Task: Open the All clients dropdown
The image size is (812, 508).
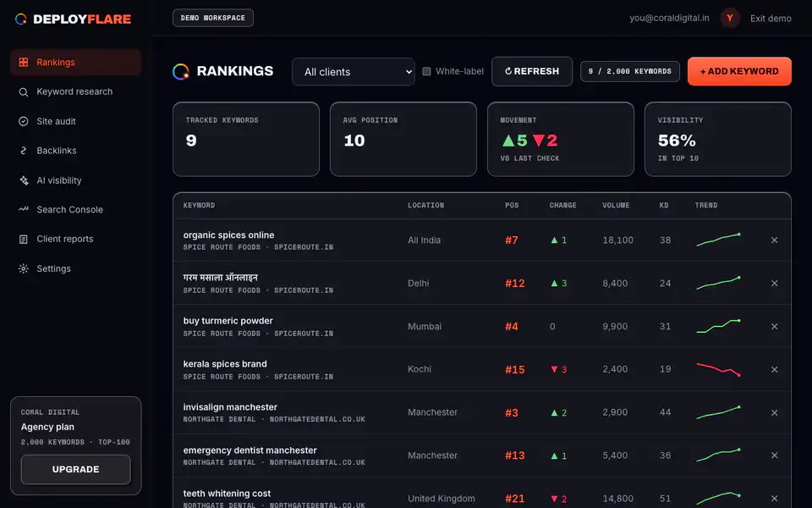Action: click(x=354, y=71)
